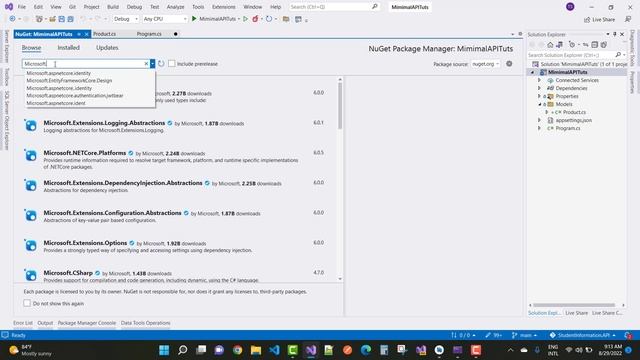Open the File menu

pyautogui.click(x=22, y=7)
